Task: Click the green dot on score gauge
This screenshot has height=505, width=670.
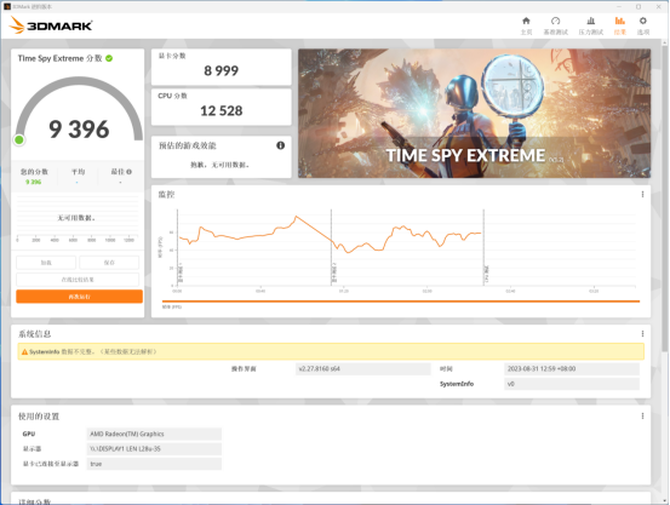Action: click(19, 140)
